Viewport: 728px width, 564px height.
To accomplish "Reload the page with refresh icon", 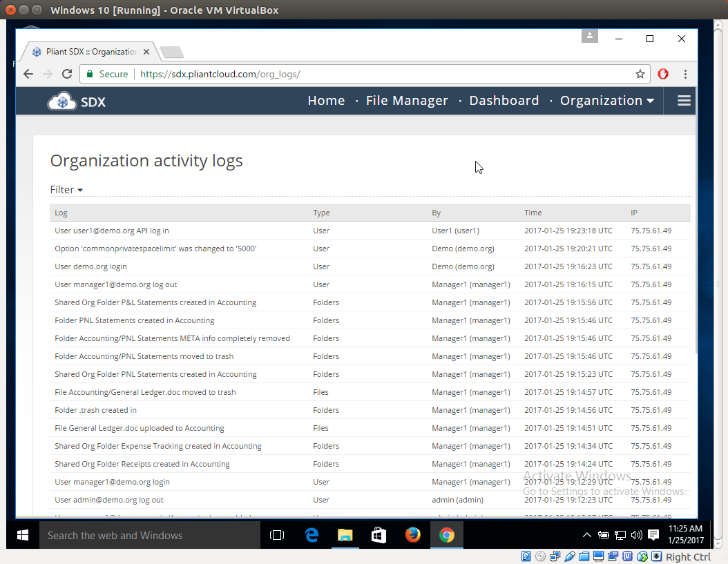I will 67,74.
